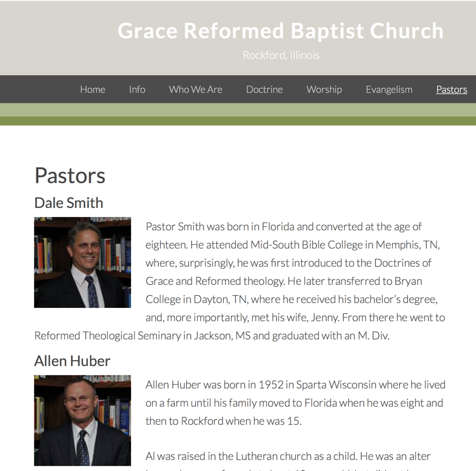Select the Allen Huber heading

pos(72,361)
